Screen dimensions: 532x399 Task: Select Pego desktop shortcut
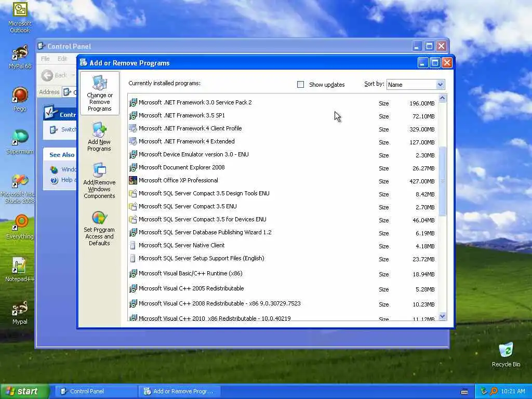20,99
